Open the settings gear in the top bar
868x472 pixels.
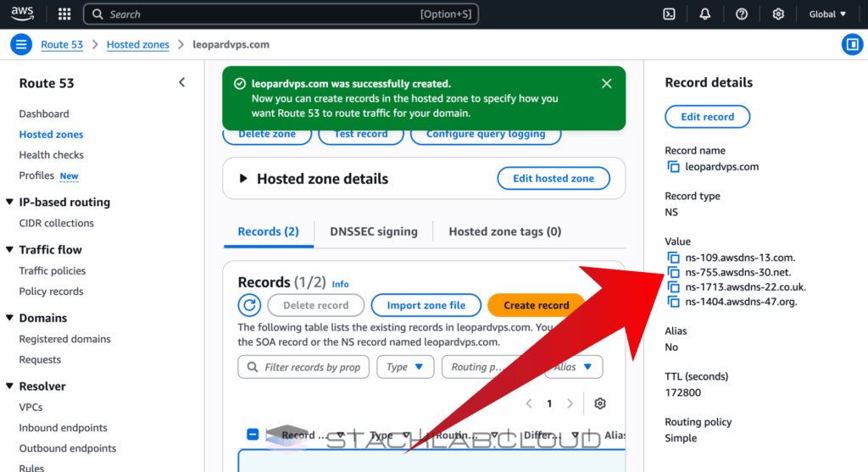778,14
